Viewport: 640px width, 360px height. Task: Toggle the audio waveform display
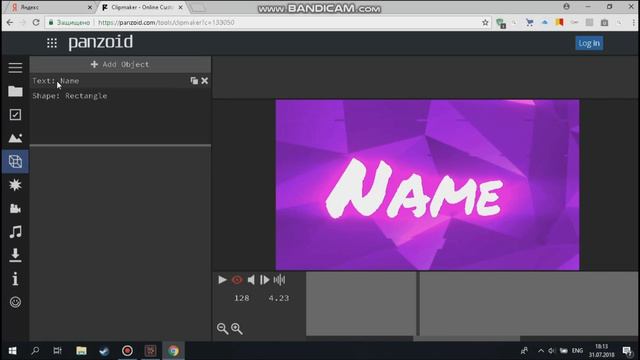point(279,280)
